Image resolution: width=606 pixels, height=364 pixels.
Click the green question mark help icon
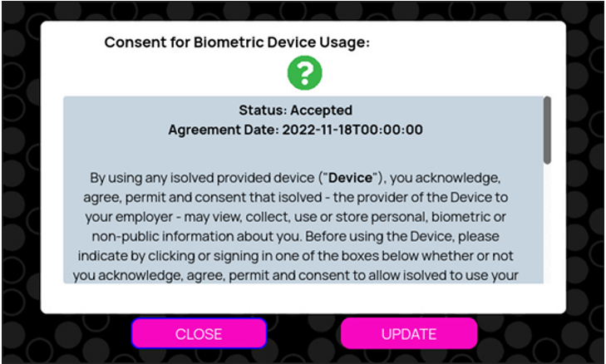coord(304,72)
